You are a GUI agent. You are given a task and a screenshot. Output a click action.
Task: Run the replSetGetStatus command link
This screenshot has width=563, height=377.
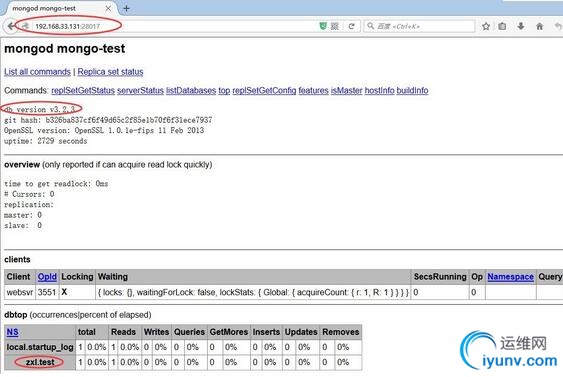[83, 90]
